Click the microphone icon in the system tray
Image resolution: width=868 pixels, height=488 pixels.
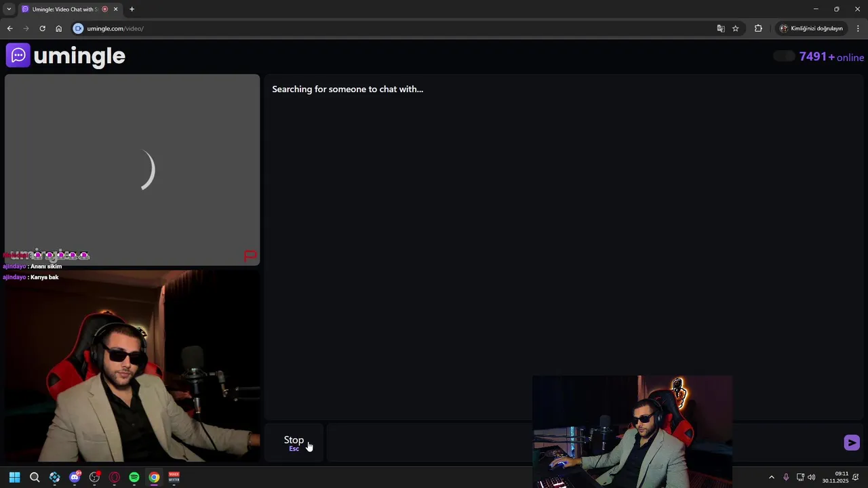pos(786,477)
